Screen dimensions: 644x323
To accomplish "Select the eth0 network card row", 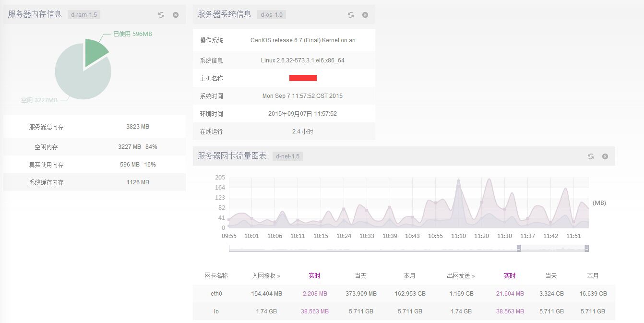I will pos(216,293).
